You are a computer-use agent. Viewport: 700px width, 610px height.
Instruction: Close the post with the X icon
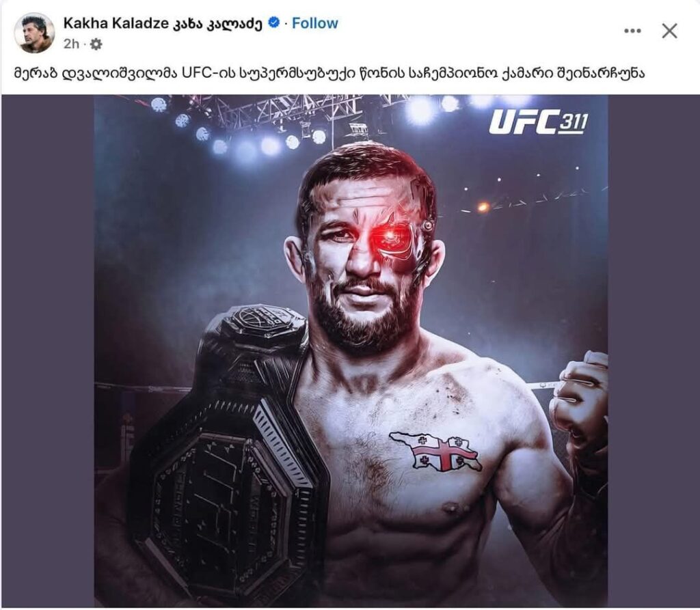(670, 31)
